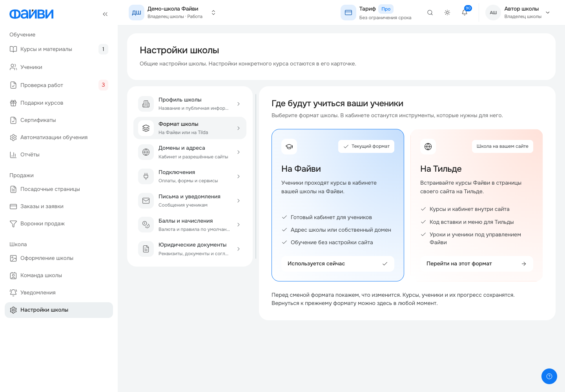This screenshot has height=392, width=565.
Task: Expand Подключения chevron
Action: pyautogui.click(x=239, y=176)
